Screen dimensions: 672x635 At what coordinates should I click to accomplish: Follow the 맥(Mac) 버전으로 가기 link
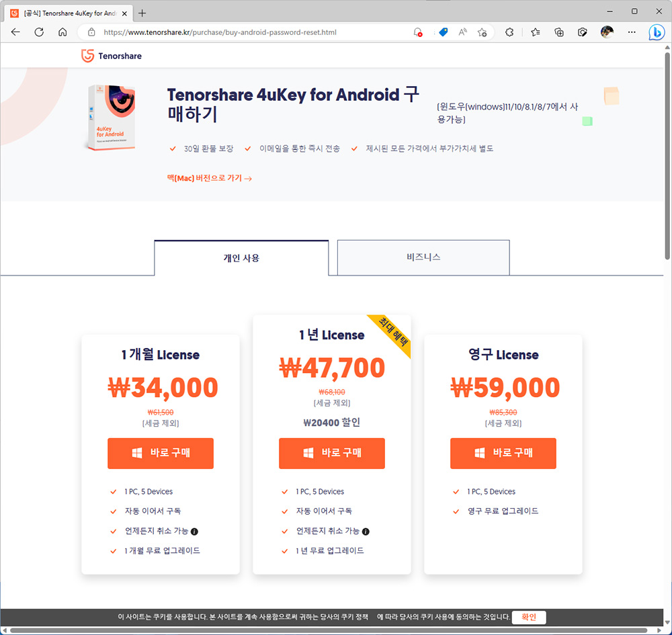[209, 178]
